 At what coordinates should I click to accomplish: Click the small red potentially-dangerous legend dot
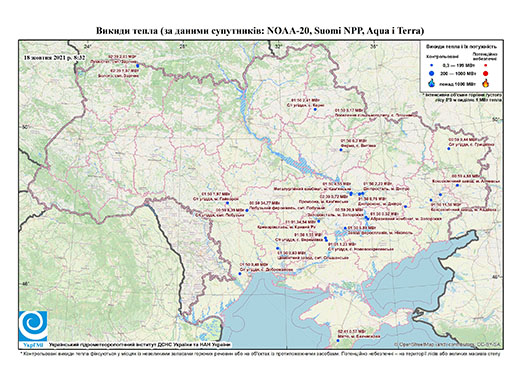485,65
